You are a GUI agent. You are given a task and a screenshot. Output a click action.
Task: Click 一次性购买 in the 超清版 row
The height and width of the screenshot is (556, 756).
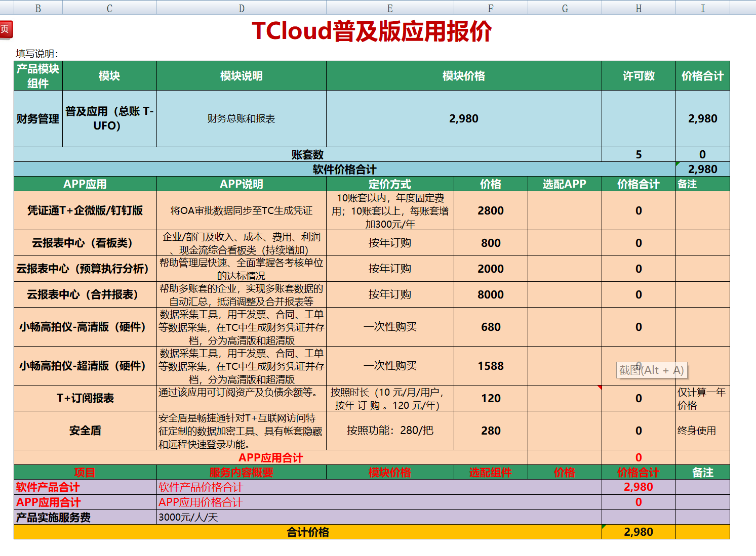[x=390, y=366]
